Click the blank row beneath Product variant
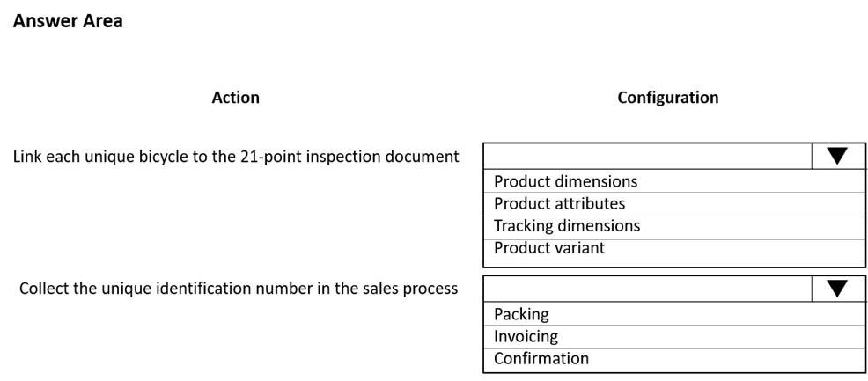 click(x=673, y=262)
